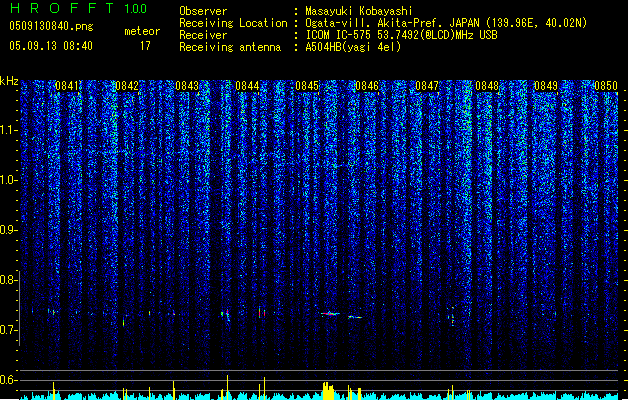Click the large yellow power burst after 0845
Viewport: 629px width, 400px height.
click(x=328, y=391)
